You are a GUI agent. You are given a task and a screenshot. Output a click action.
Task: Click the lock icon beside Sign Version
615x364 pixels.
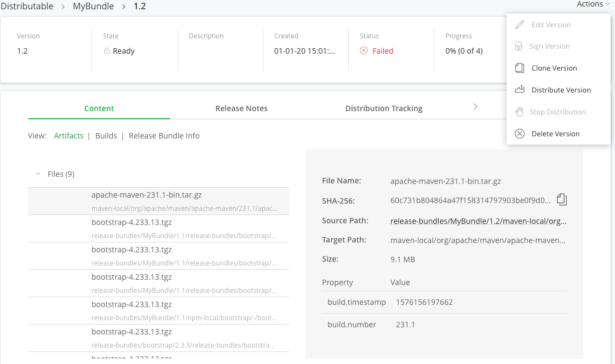519,46
